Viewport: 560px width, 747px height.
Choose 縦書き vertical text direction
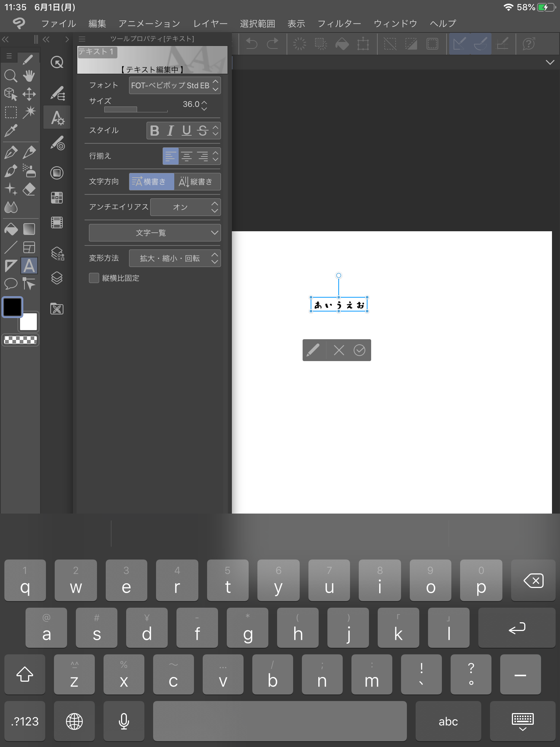point(197,182)
